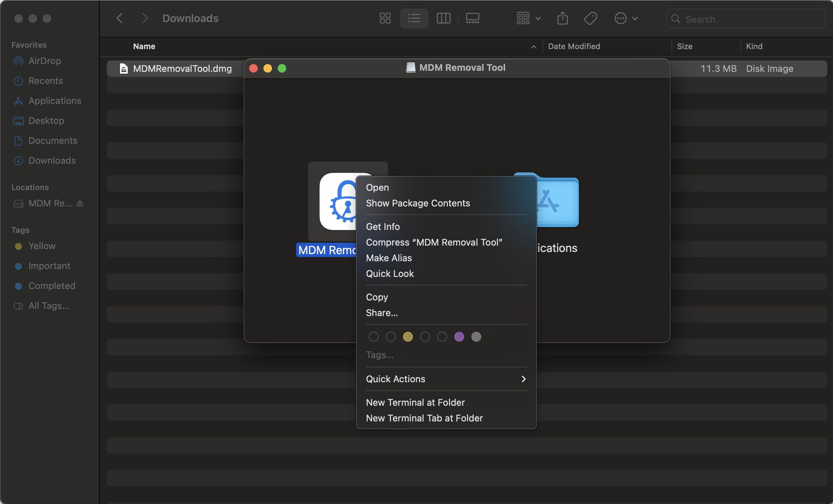Switch Finder to gallery view

[472, 18]
